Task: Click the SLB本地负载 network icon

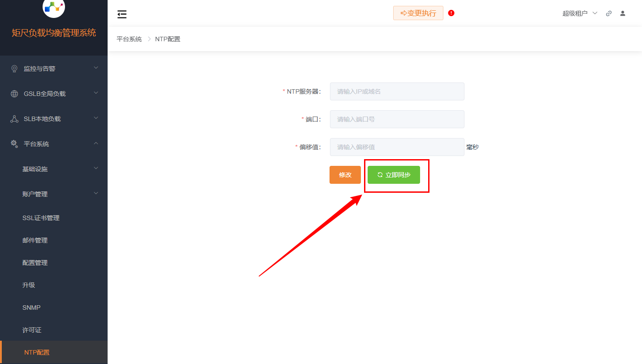Action: 14,119
